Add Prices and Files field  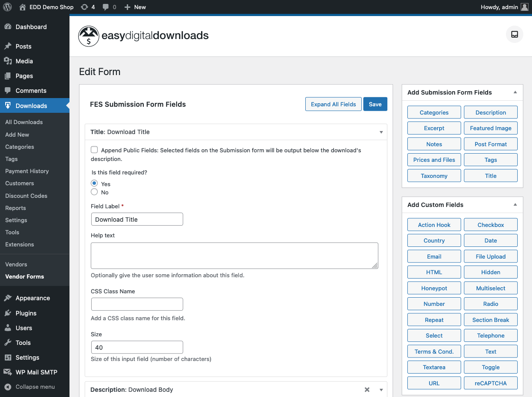(434, 160)
